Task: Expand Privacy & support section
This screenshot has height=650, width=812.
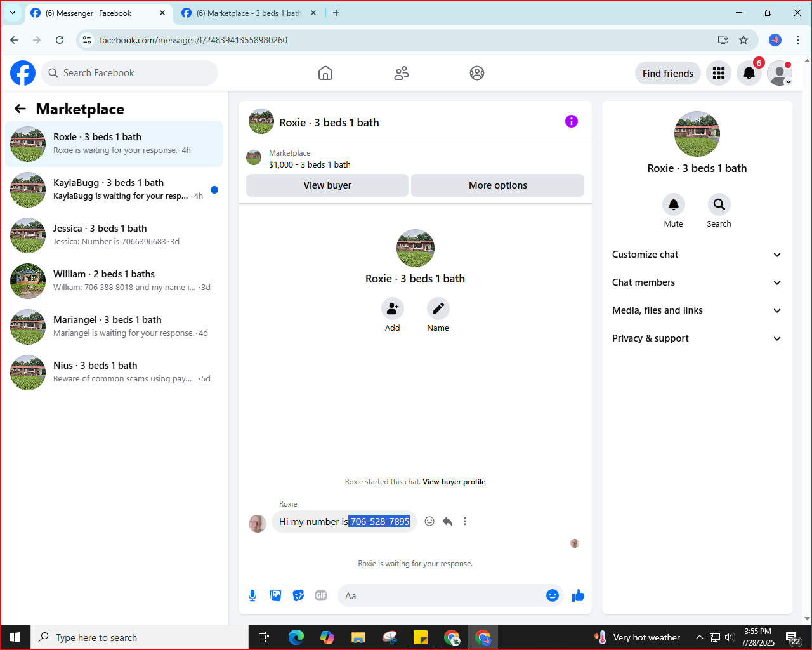Action: 697,338
